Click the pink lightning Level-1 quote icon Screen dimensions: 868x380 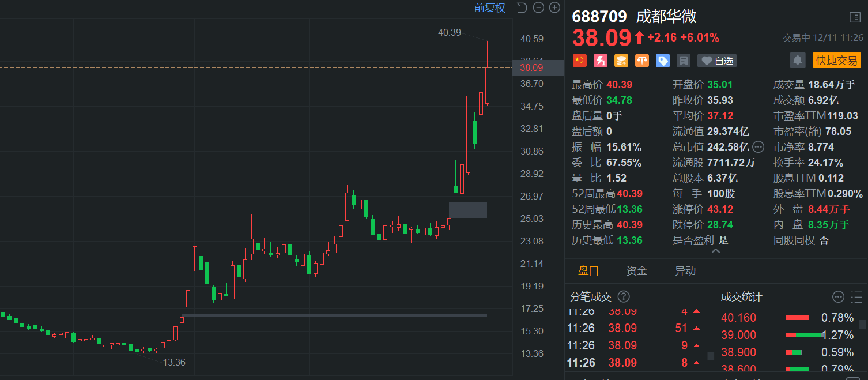coord(600,61)
